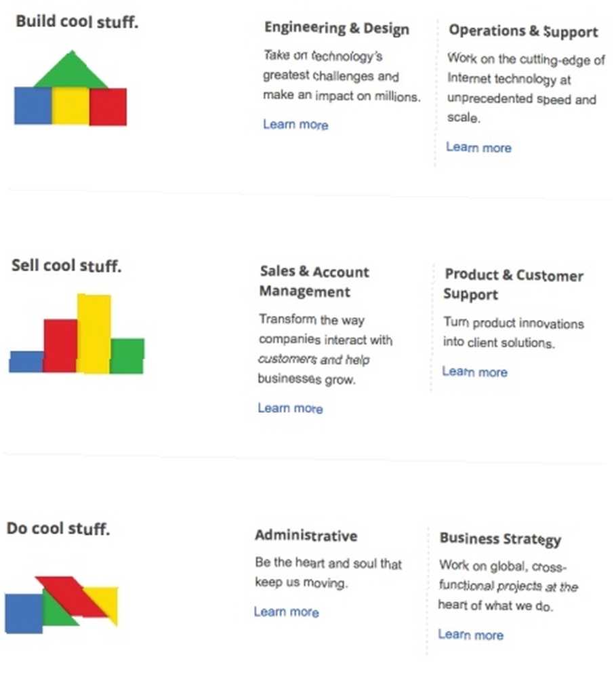Open Learn more under Operations & Support
The width and height of the screenshot is (616, 678).
point(479,147)
